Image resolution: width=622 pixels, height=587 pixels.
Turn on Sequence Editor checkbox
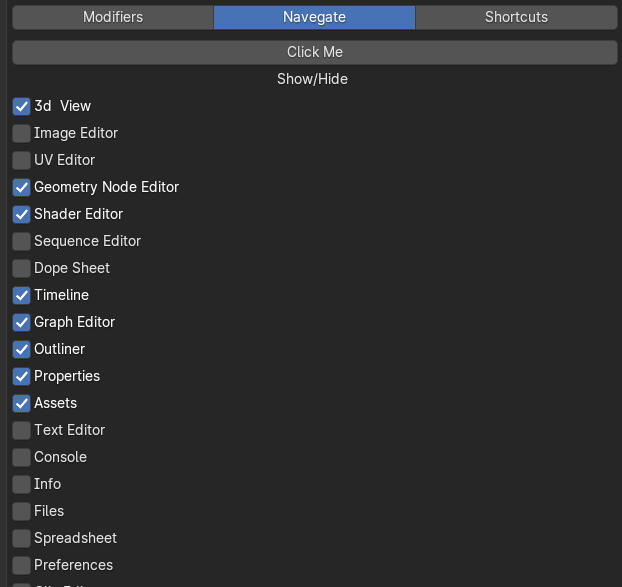tap(22, 241)
